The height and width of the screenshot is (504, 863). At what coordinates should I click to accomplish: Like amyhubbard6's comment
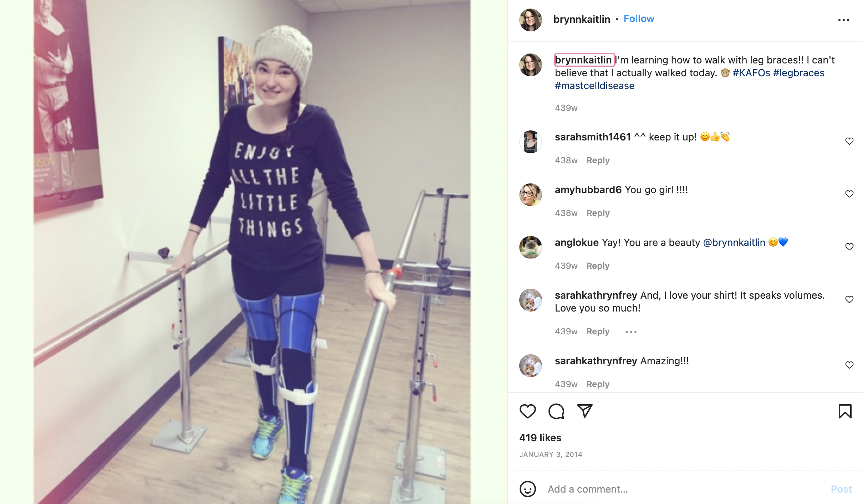tap(849, 194)
